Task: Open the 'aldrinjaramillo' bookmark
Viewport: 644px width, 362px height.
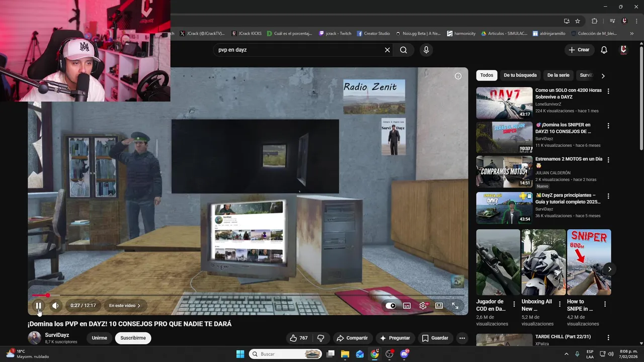Action: [x=549, y=34]
